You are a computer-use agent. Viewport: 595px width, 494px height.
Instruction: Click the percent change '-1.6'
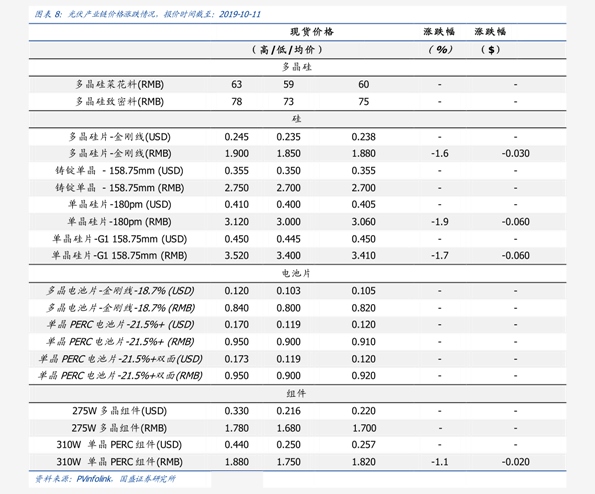440,153
